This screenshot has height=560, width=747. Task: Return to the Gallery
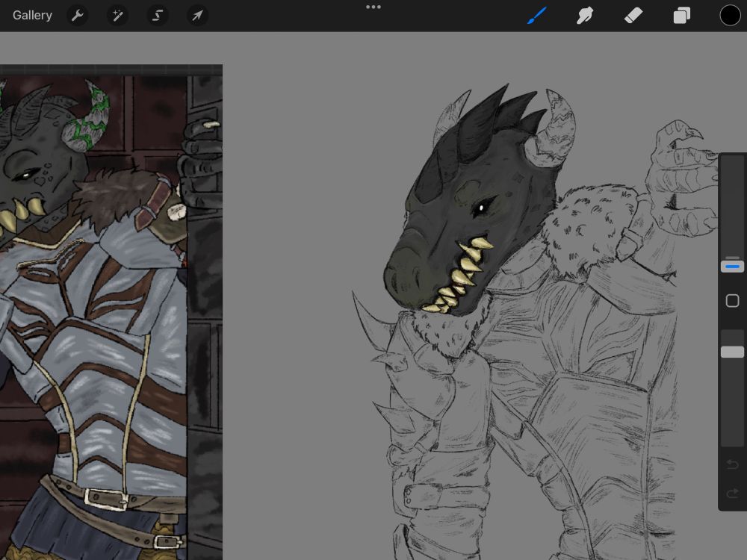(x=32, y=15)
